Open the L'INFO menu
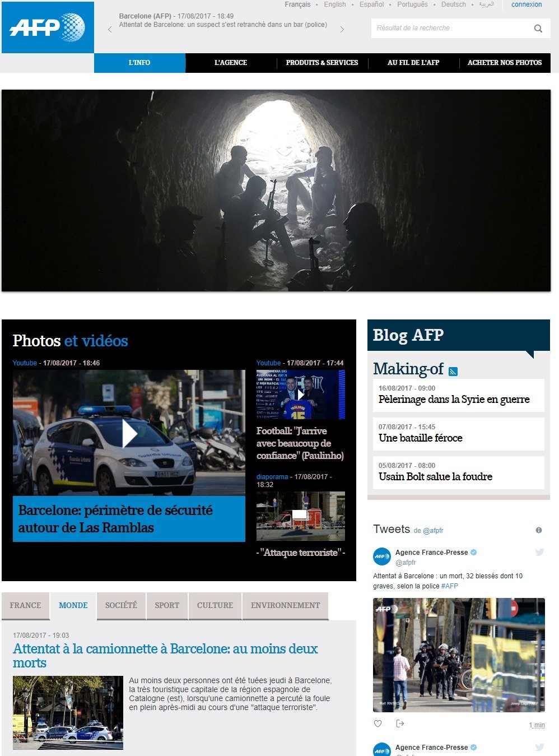 pos(139,63)
